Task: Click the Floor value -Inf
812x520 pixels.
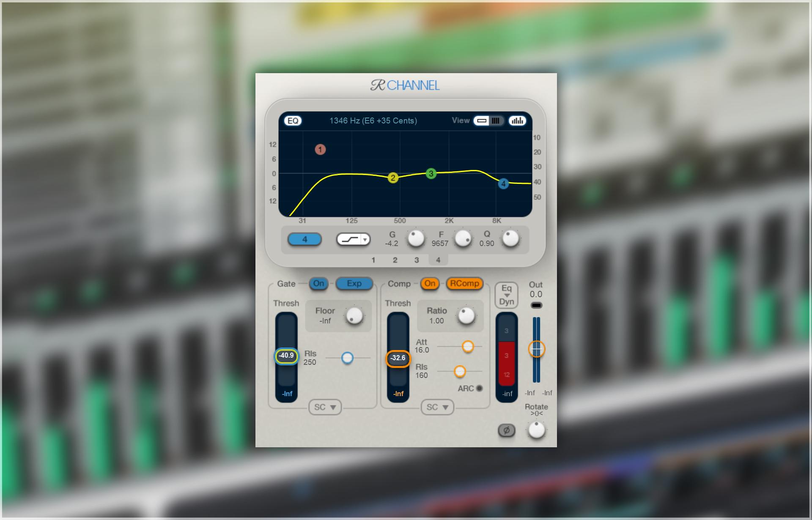Action: click(325, 321)
